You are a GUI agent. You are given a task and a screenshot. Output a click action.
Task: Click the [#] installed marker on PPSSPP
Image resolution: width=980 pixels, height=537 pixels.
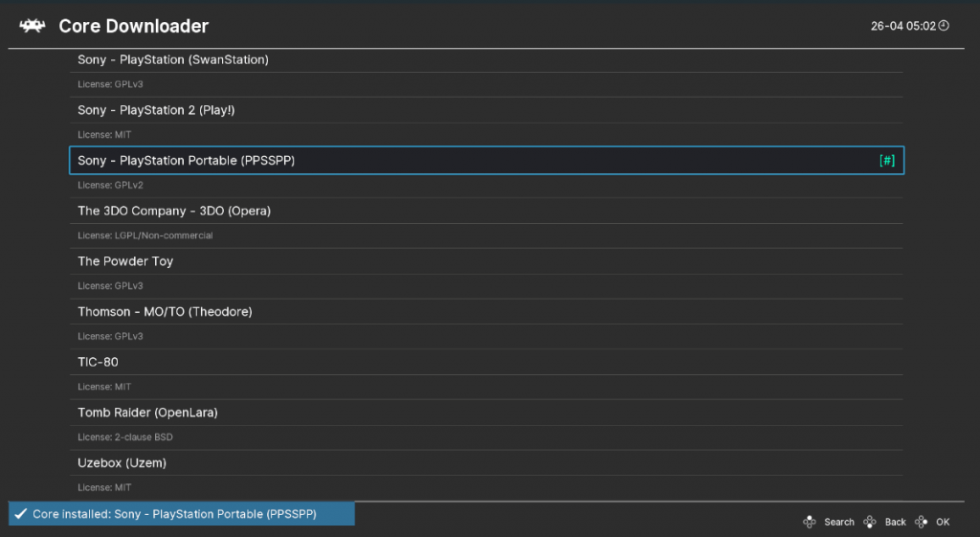(x=887, y=161)
